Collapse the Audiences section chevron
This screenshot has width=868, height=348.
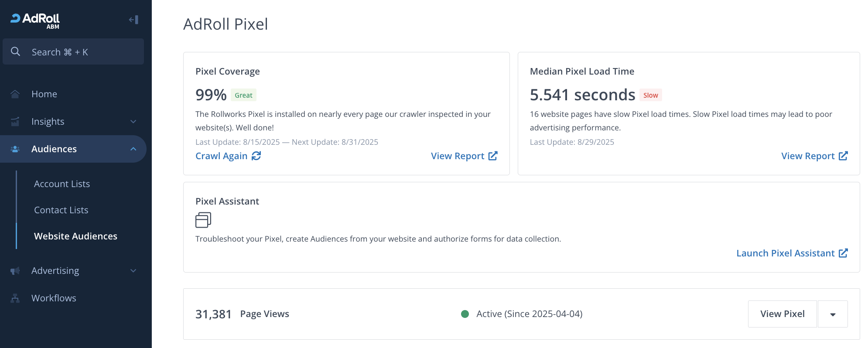point(133,149)
